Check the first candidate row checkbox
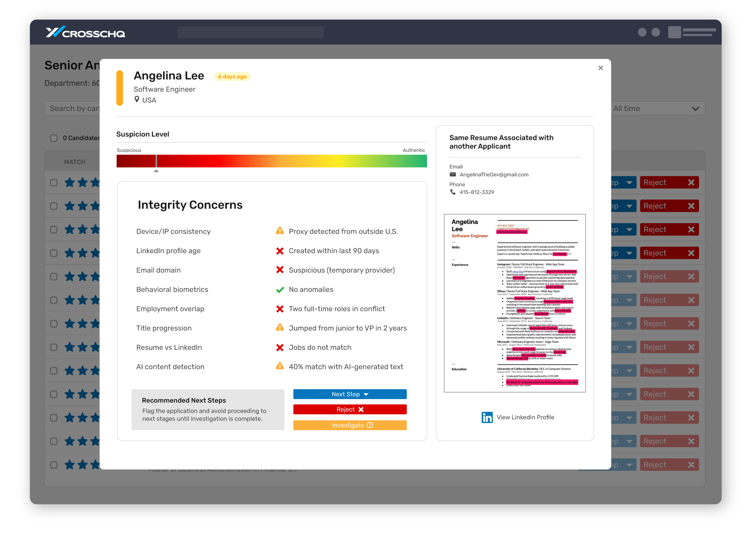The width and height of the screenshot is (756, 535). (54, 182)
